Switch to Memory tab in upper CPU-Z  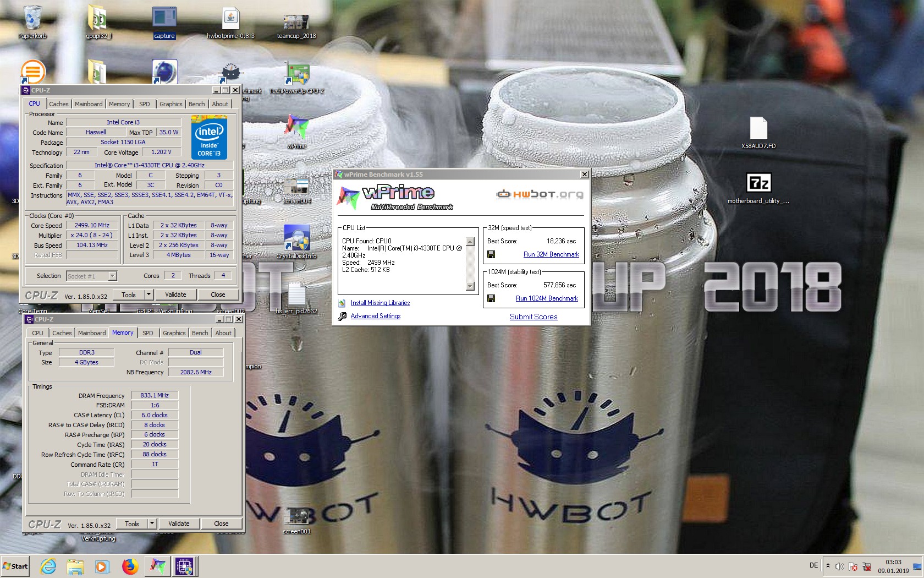coord(119,104)
